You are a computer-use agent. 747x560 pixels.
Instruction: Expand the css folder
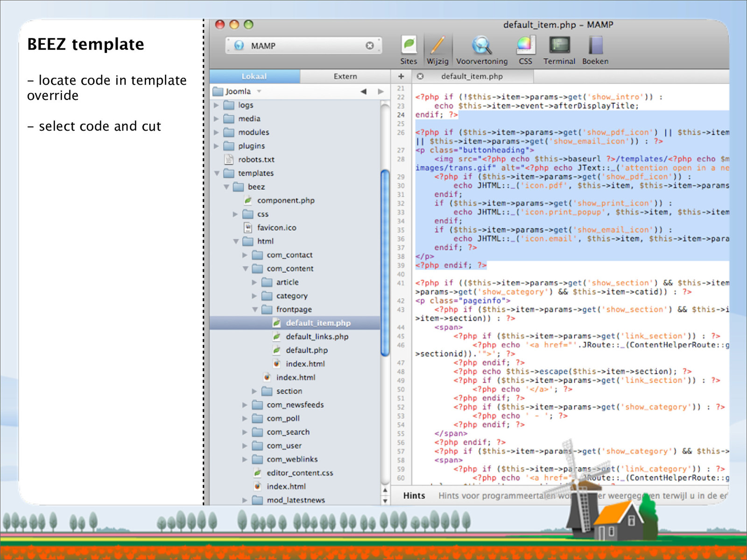coord(235,214)
